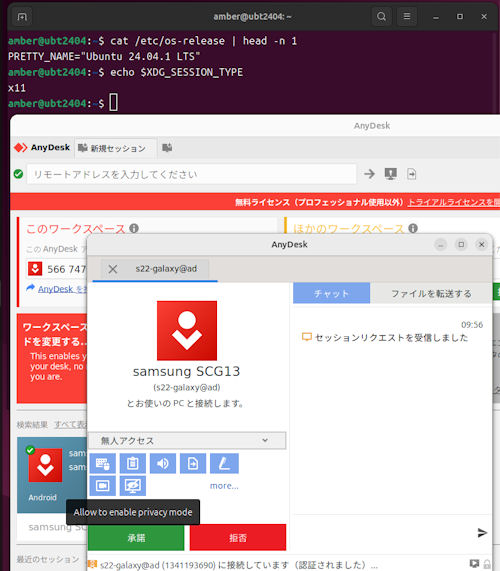Toggle clipboard access permission

pyautogui.click(x=133, y=463)
